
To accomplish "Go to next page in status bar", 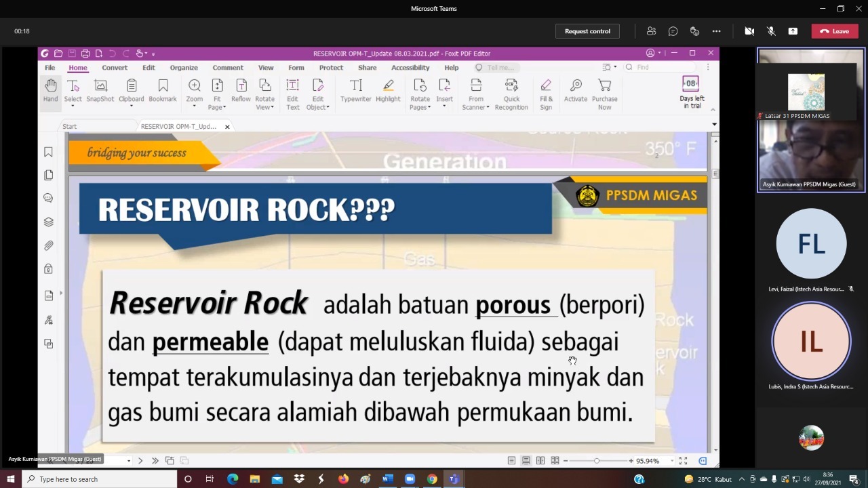I will coord(140,461).
